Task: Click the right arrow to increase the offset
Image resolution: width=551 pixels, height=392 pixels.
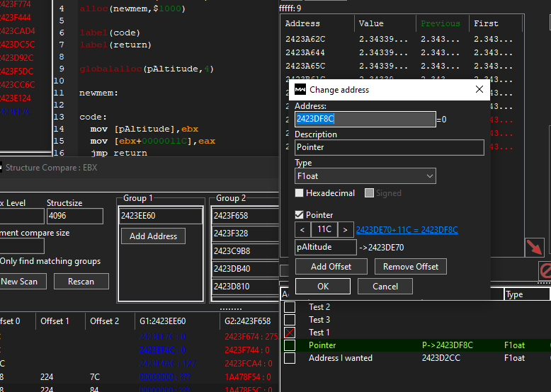Action: point(345,229)
